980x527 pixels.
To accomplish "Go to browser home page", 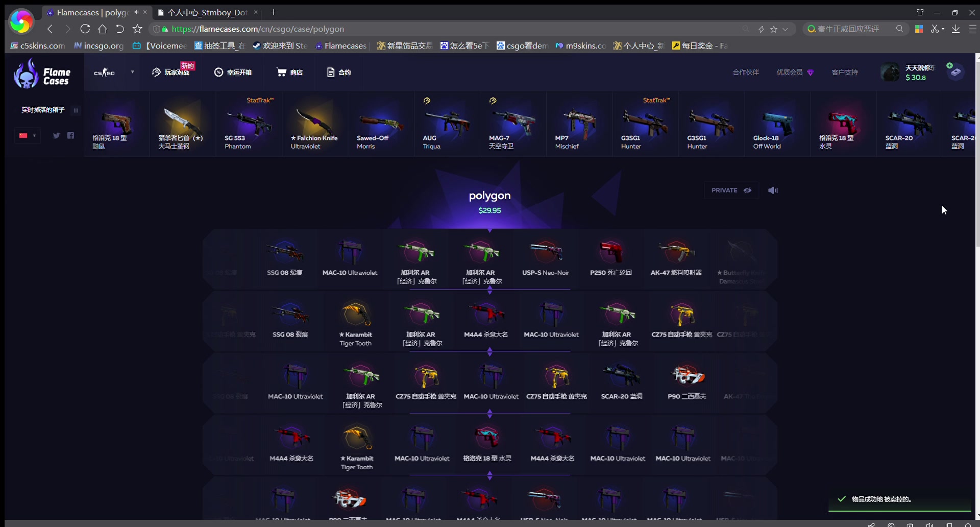I will click(x=103, y=29).
